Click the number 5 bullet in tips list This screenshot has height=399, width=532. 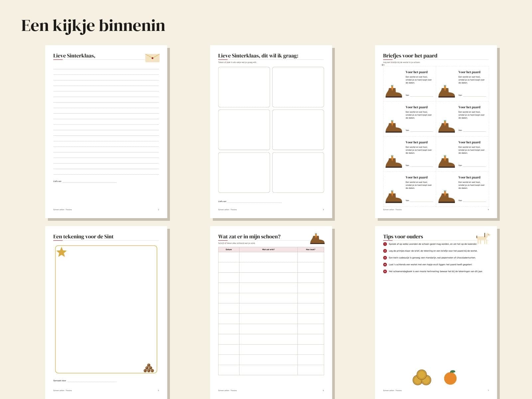click(385, 271)
